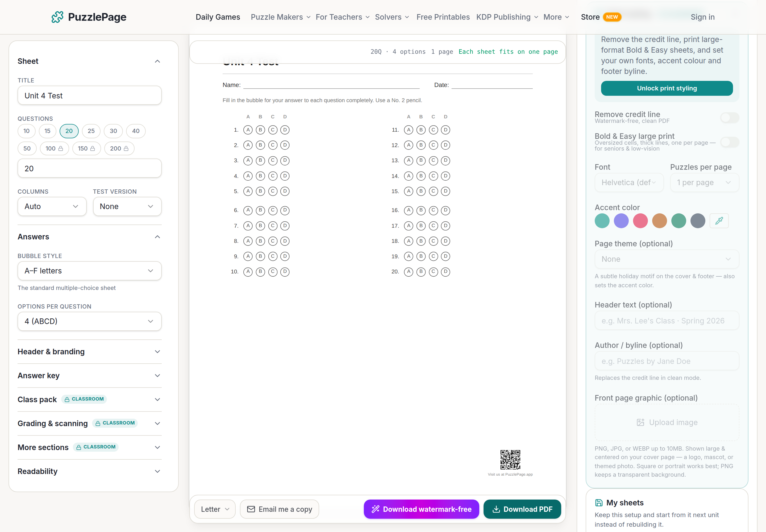Expand the More sections section
The width and height of the screenshot is (766, 532).
click(x=90, y=447)
